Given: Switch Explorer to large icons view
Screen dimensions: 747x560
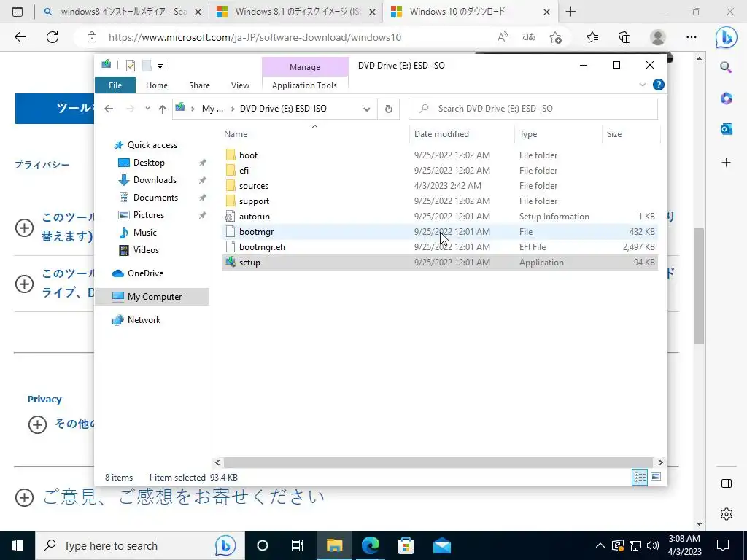Looking at the screenshot, I should click(x=656, y=477).
